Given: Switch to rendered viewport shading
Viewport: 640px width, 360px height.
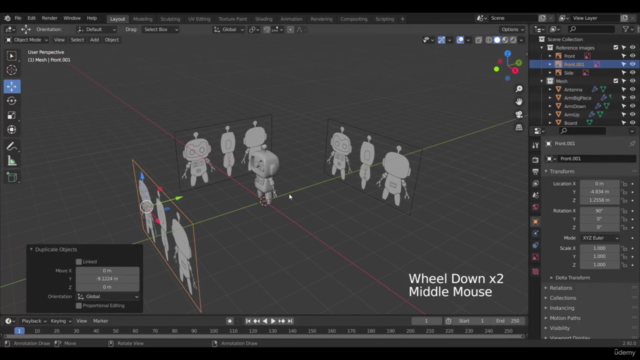Looking at the screenshot, I should [513, 40].
